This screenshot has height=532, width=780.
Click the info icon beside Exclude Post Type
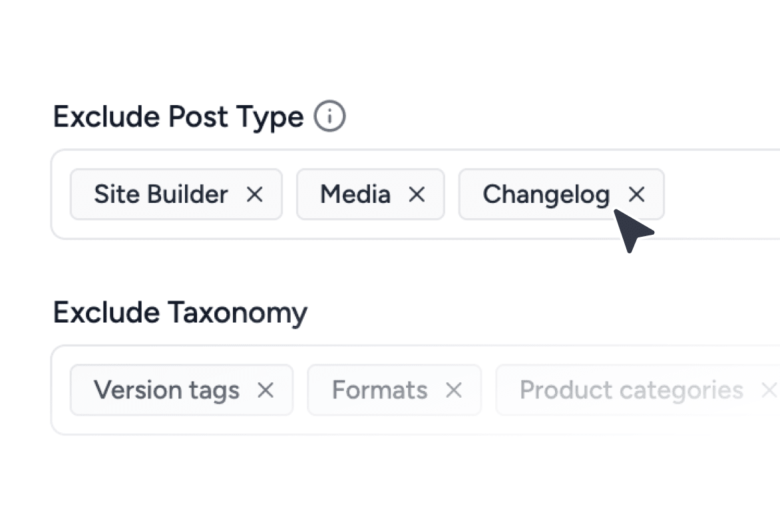(331, 115)
